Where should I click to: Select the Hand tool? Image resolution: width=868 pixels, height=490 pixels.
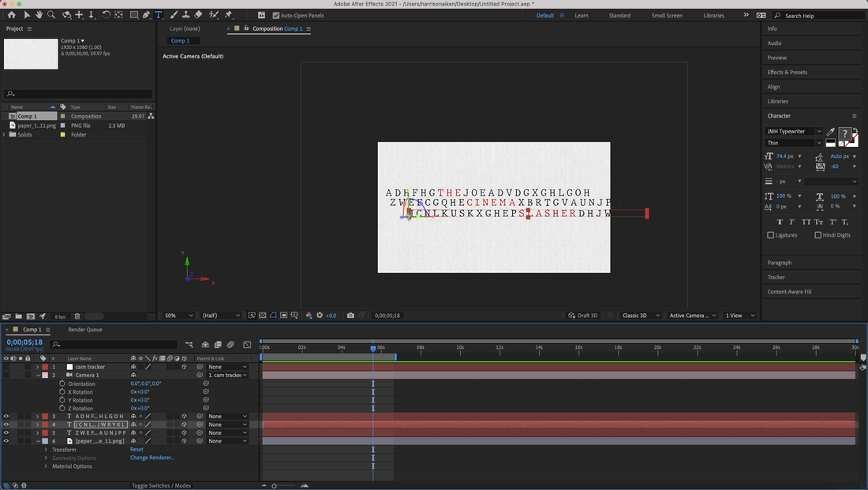point(39,15)
